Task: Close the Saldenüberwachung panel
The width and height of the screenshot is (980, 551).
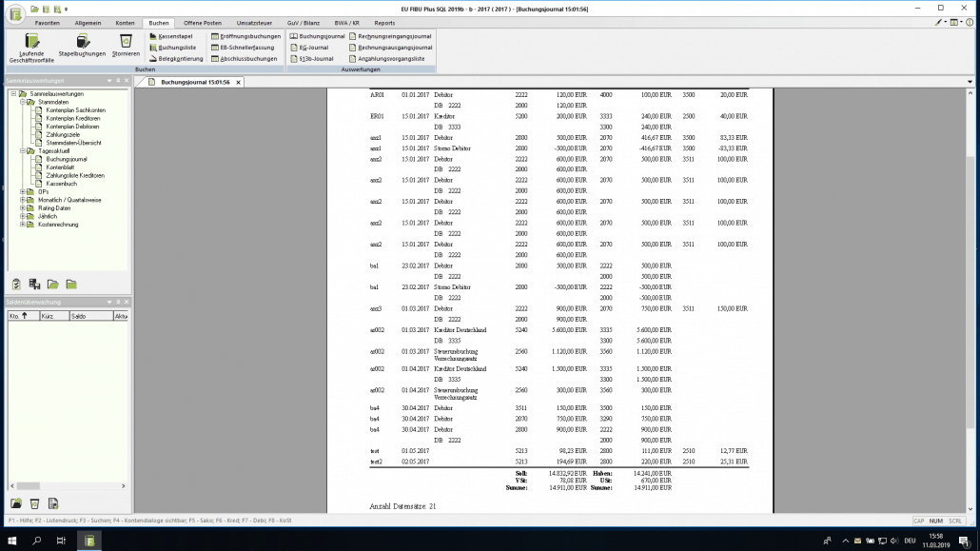Action: click(127, 302)
